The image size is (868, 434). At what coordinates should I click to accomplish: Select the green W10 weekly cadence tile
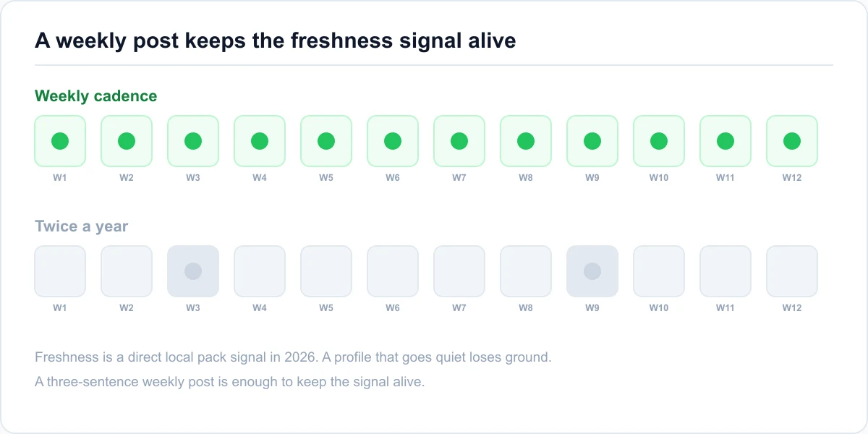coord(659,141)
